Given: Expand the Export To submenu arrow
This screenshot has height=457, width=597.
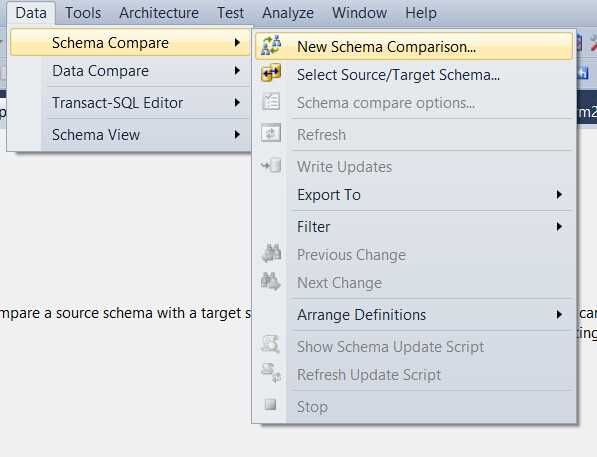Looking at the screenshot, I should [x=559, y=195].
